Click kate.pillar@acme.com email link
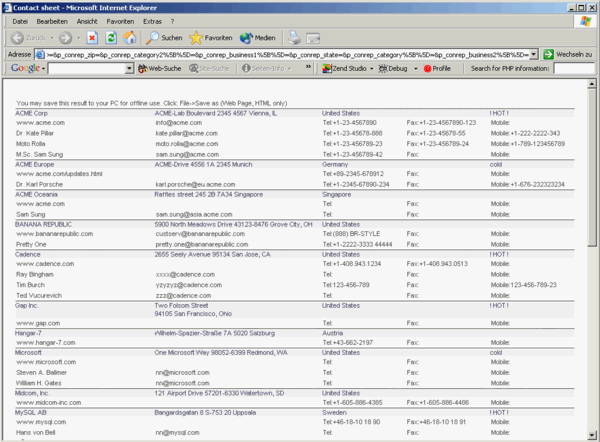 tap(187, 133)
